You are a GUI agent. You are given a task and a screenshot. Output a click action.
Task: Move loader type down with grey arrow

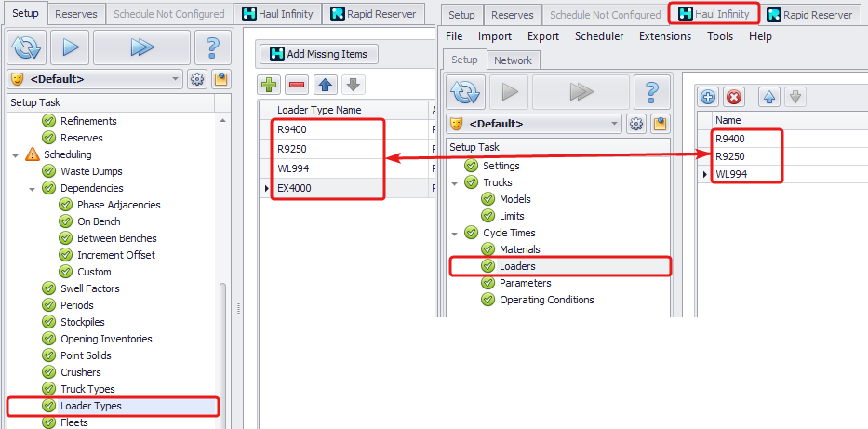[354, 85]
